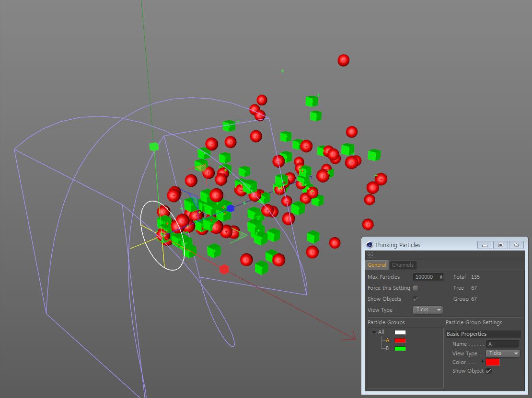532x398 pixels.
Task: Click the green cube on the Y-axis line
Action: 154,147
